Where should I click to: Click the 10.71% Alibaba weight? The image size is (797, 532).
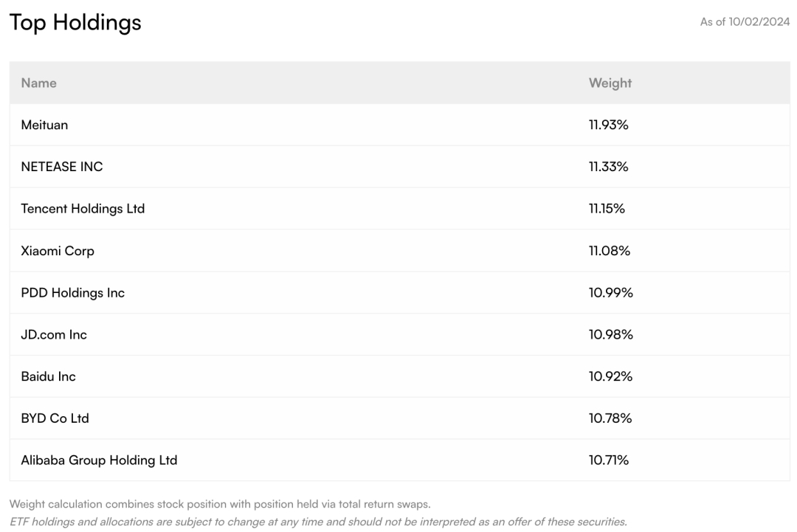click(608, 460)
